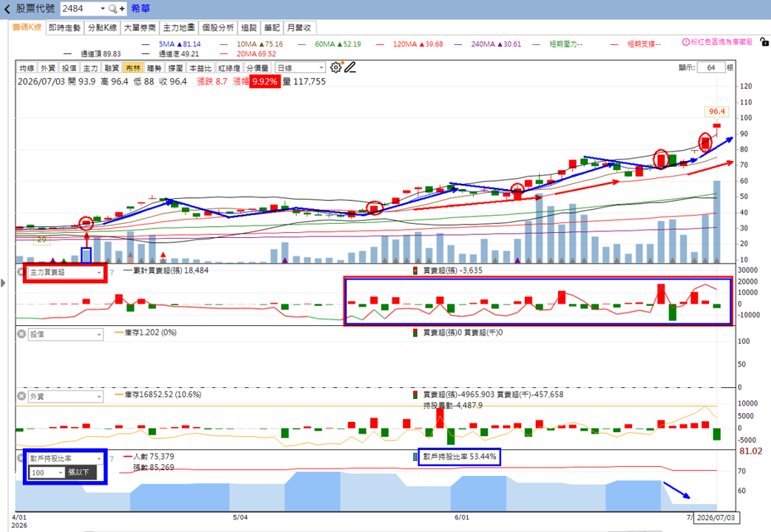Click the 分價量 button
Screen dimensions: 771x532
257,68
